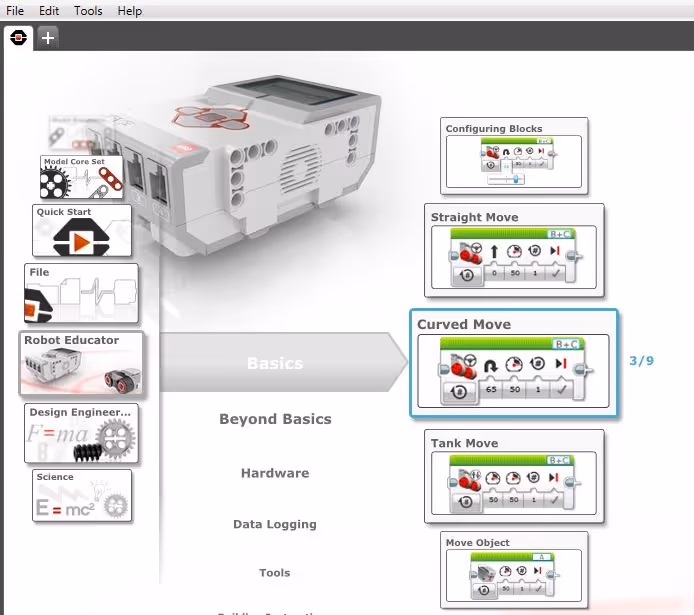The image size is (694, 615).
Task: Click the Quick Start orange play icon
Action: (x=82, y=242)
